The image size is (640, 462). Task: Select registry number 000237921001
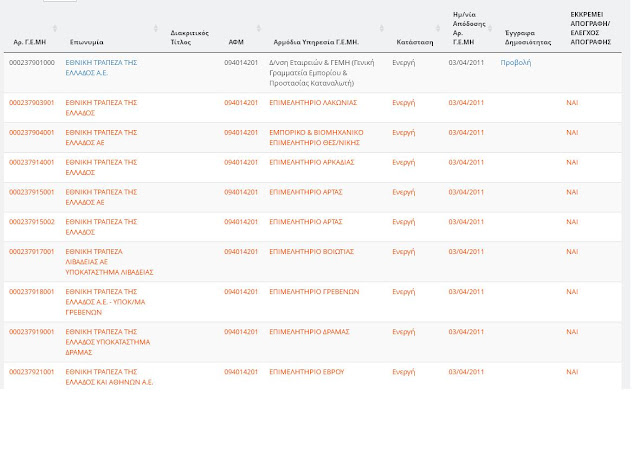coord(31,372)
